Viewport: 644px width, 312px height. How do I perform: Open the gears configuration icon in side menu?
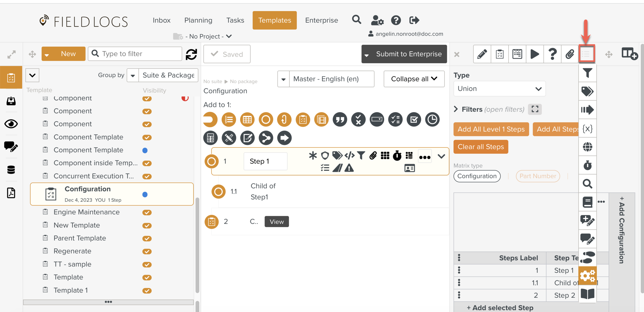pos(587,276)
